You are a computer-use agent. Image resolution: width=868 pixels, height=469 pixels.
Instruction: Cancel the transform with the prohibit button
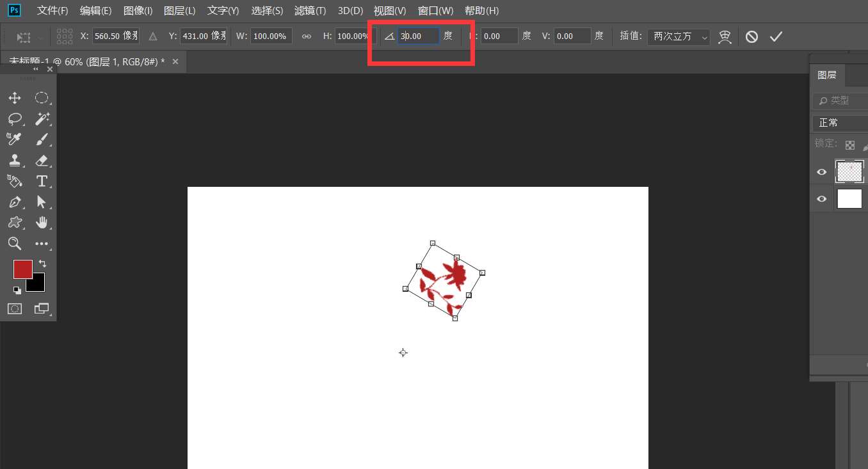[x=751, y=36]
